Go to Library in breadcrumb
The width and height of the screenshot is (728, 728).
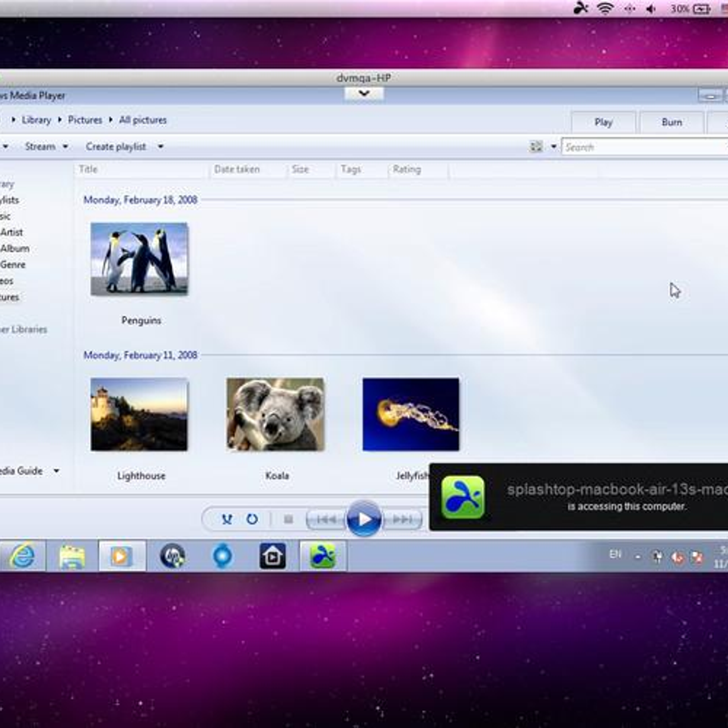(36, 120)
